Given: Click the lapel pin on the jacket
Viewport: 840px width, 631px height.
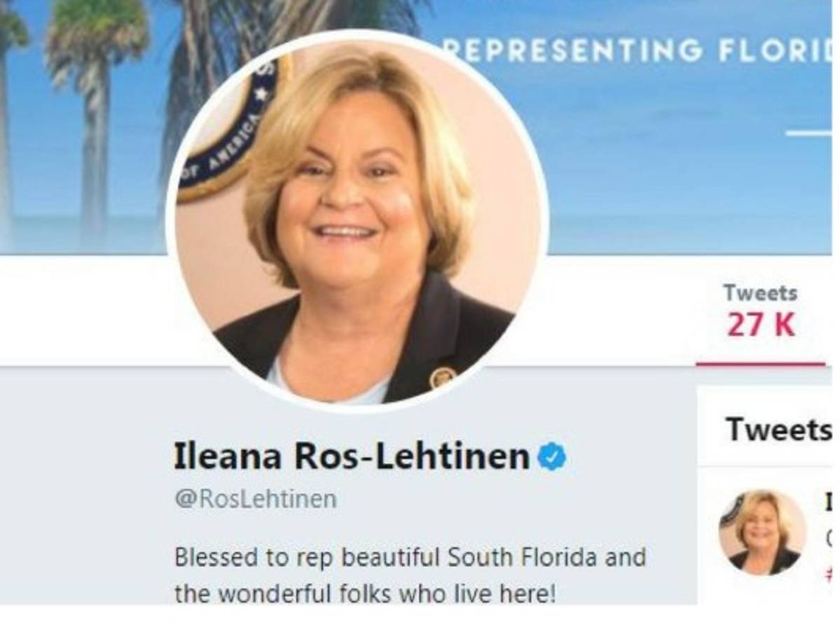Looking at the screenshot, I should (443, 376).
